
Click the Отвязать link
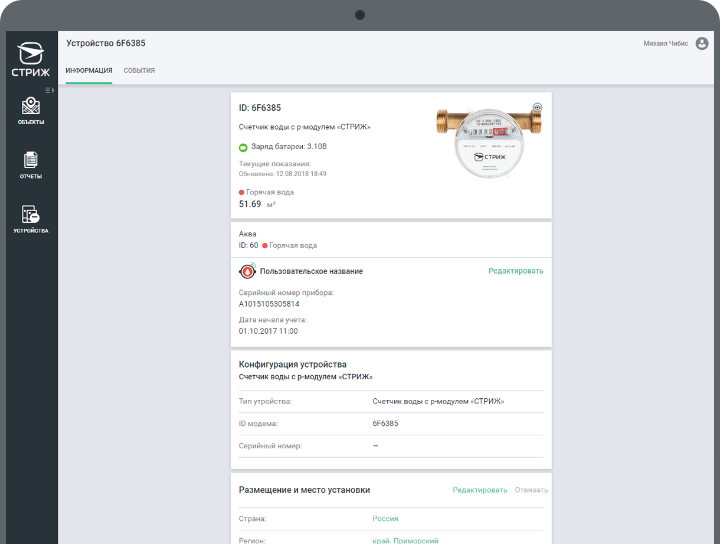click(x=531, y=490)
